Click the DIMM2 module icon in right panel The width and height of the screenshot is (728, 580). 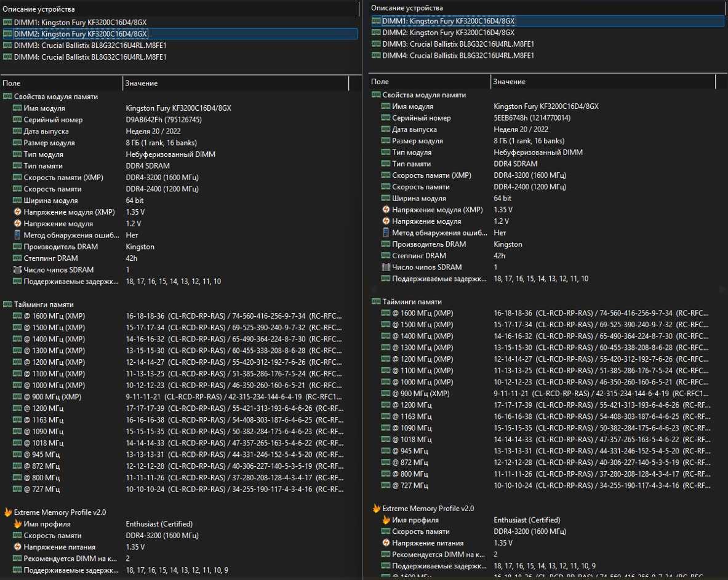[376, 32]
